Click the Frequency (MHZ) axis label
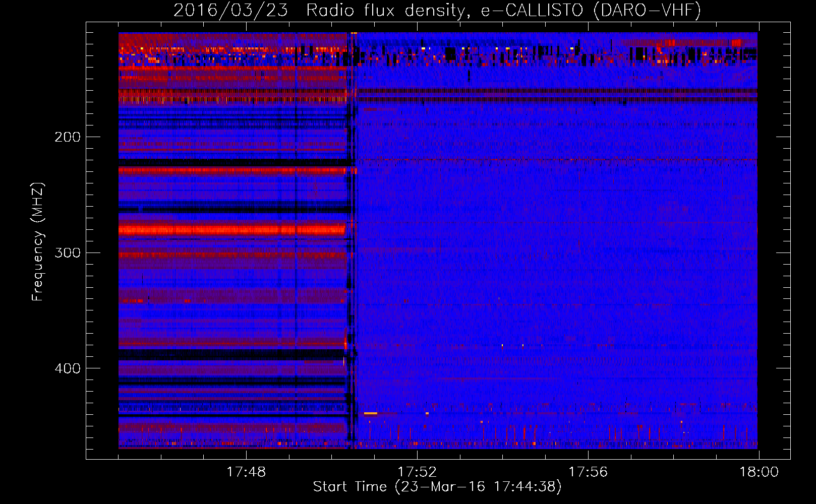The width and height of the screenshot is (816, 504). pos(38,242)
